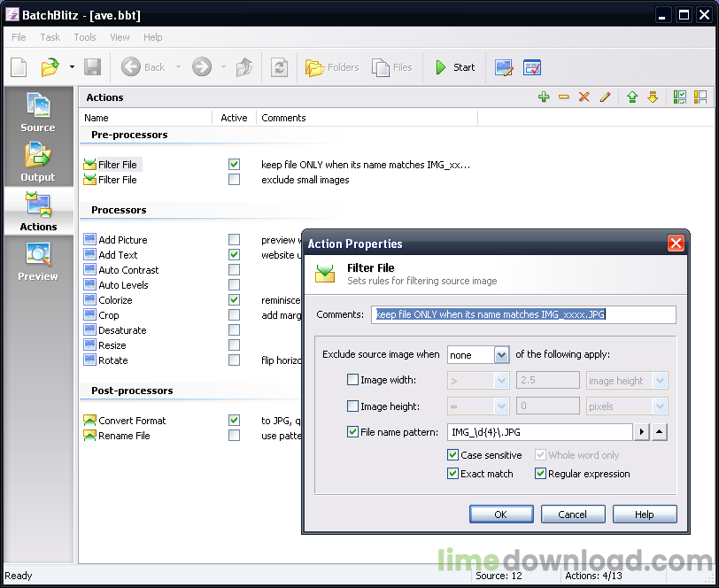Open the Open-file dropdown arrow in toolbar
Image resolution: width=719 pixels, height=588 pixels.
click(72, 67)
